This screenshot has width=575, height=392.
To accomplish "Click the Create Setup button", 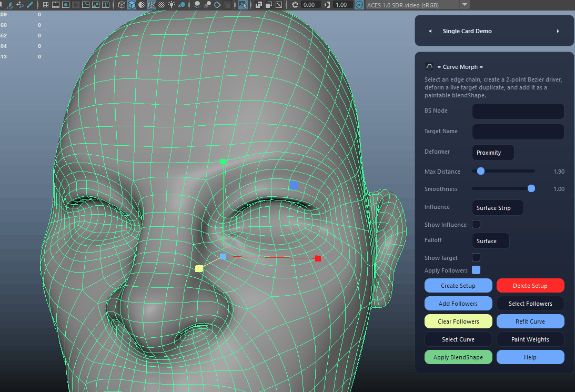I will [x=458, y=286].
